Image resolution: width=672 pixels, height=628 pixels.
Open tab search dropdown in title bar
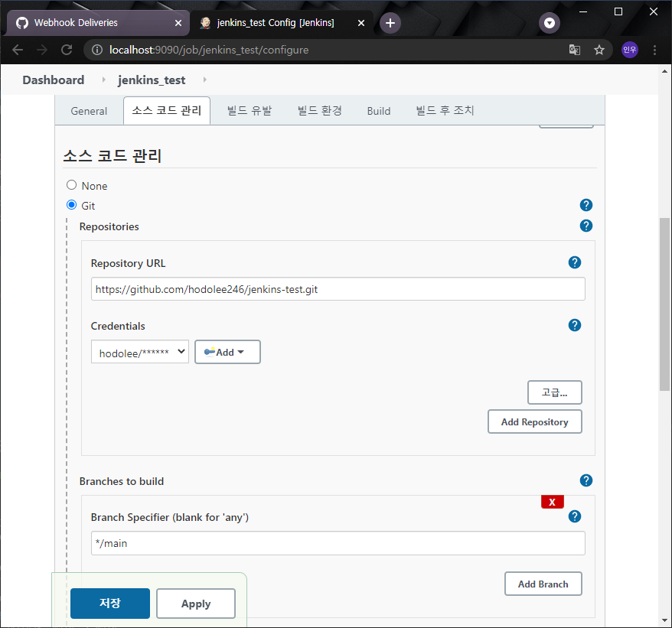(x=549, y=23)
